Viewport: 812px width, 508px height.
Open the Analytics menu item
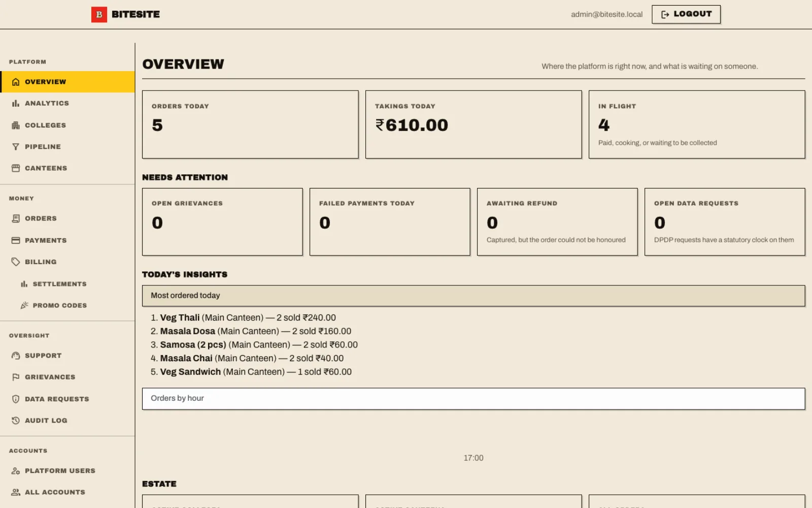click(67, 103)
